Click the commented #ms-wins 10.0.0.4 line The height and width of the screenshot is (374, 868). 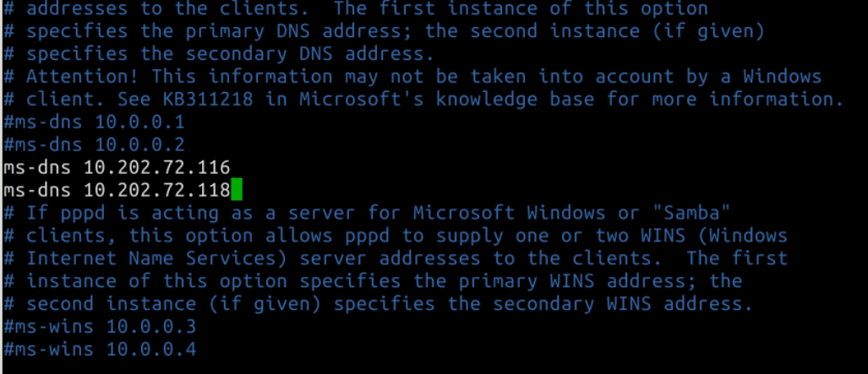click(x=100, y=350)
